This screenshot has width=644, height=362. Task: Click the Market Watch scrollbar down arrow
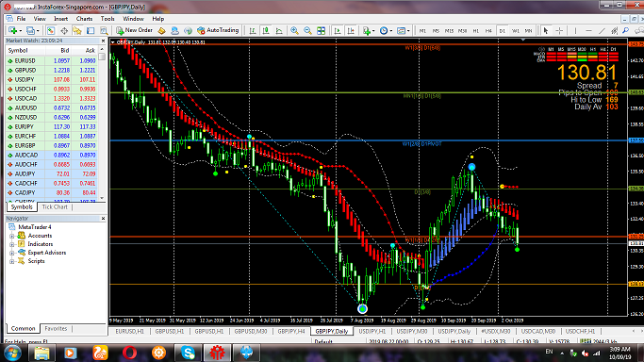(x=102, y=198)
